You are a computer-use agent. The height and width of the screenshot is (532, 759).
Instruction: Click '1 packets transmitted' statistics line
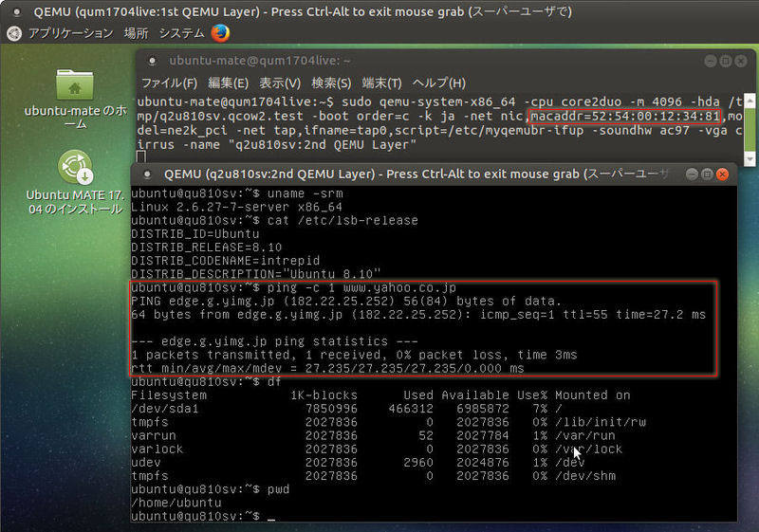(354, 355)
